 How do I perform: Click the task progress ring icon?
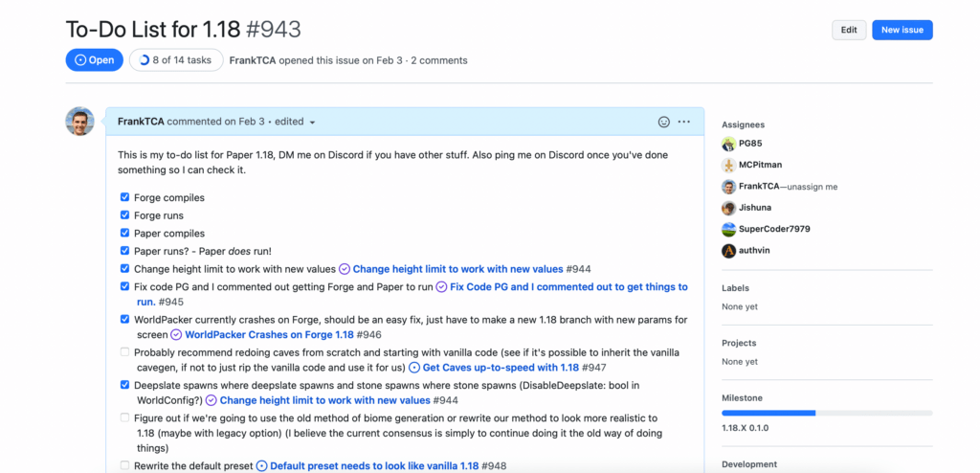tap(145, 60)
